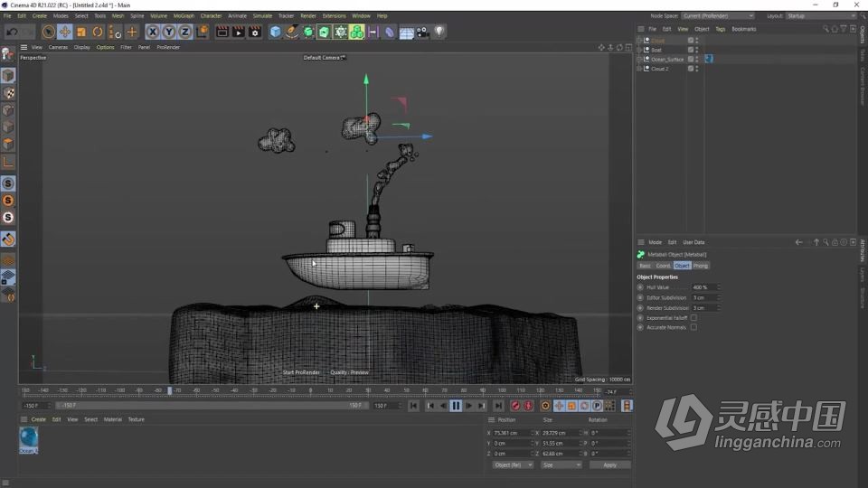Open the Spline Pen tool

(291, 33)
